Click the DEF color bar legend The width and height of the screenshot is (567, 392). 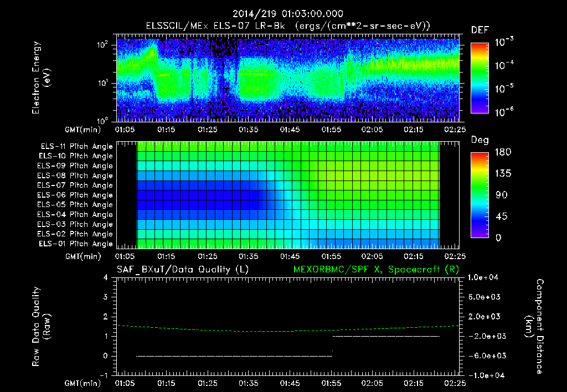click(x=480, y=78)
